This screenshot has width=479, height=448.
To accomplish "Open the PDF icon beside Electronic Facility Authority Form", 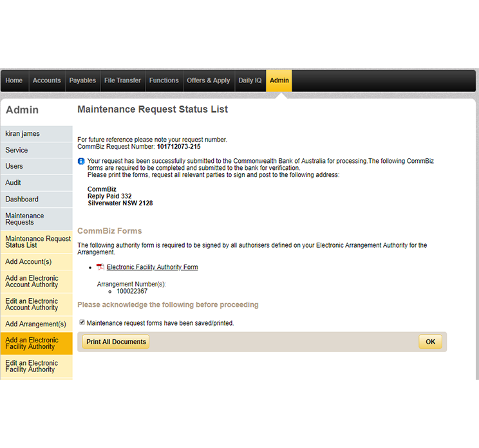I will click(x=100, y=267).
